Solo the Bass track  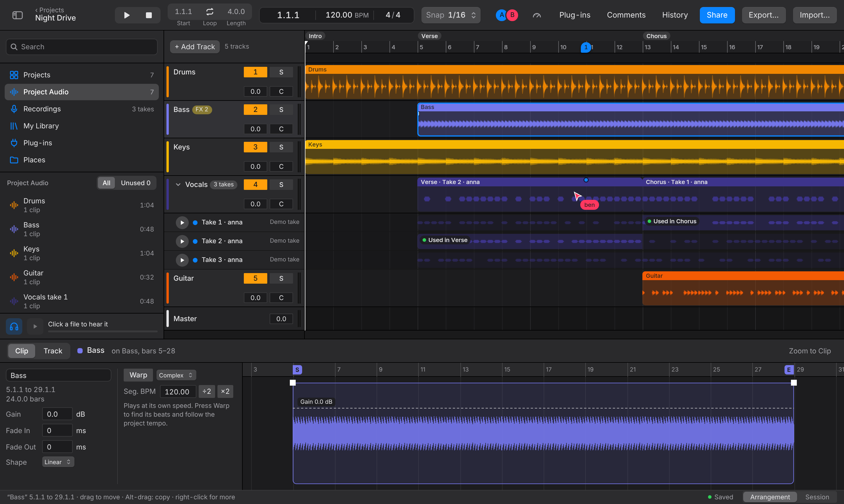281,109
